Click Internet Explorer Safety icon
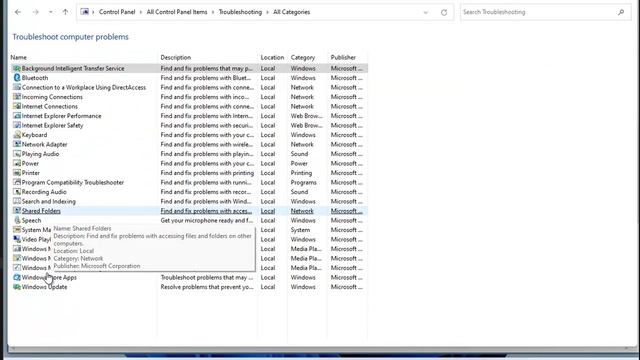 [x=17, y=125]
